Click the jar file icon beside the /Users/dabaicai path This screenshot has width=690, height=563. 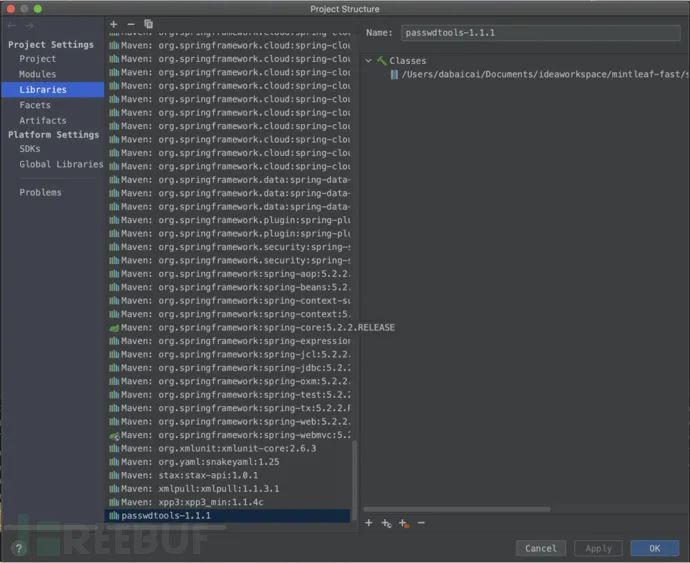[394, 74]
